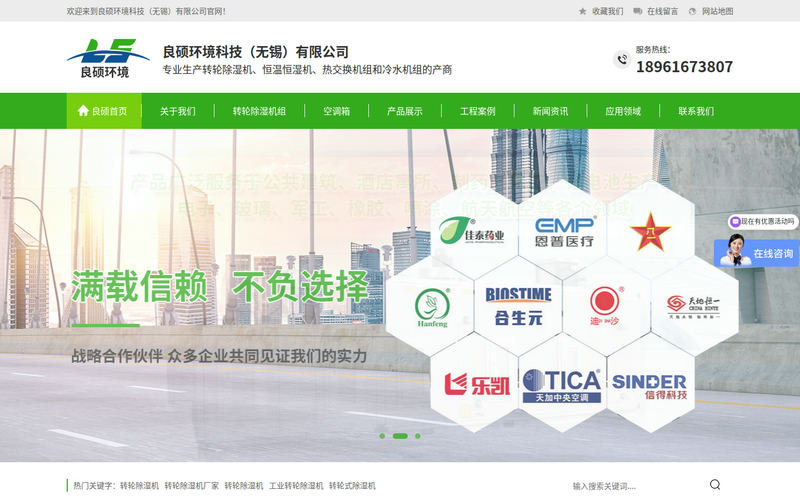Click the sitemap icon beside 网站地图
Viewport: 800px width, 500px height.
tap(692, 11)
